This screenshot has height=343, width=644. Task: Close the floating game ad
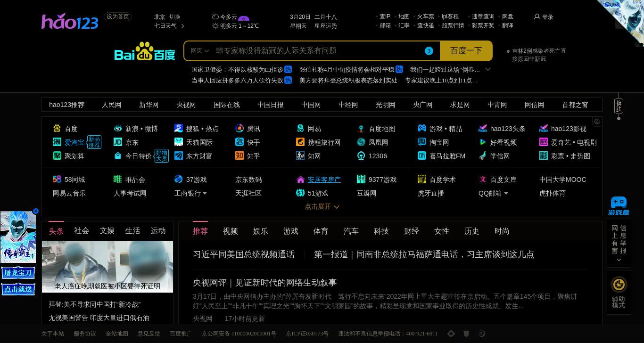[x=35, y=211]
